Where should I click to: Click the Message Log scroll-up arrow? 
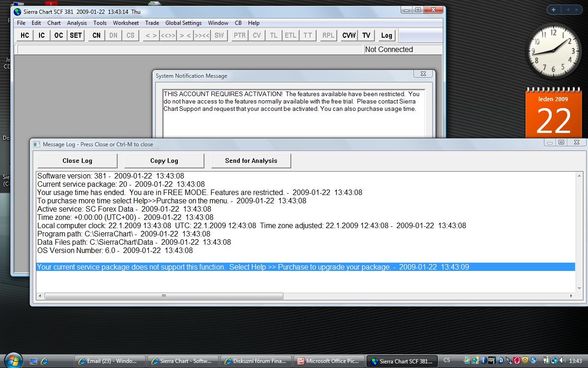[579, 176]
